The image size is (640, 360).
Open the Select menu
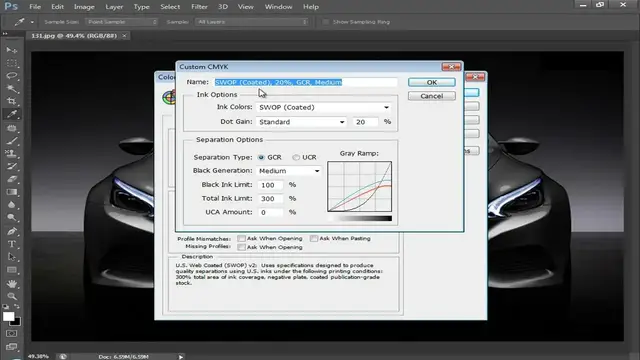tap(170, 7)
